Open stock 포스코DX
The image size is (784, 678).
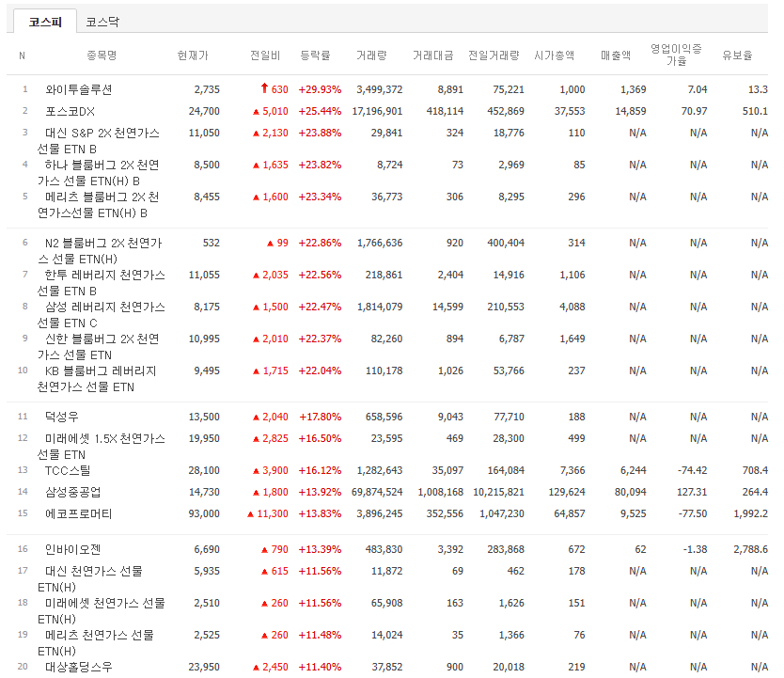click(x=70, y=111)
